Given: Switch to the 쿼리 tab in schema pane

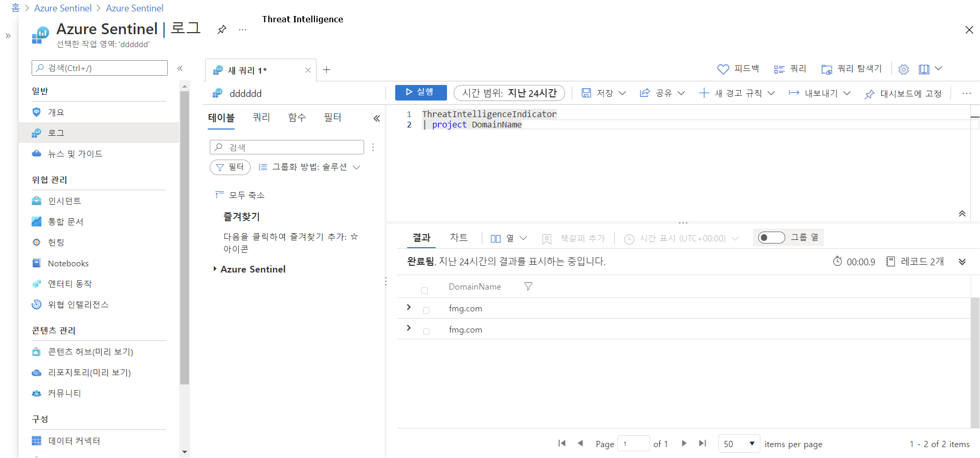Looking at the screenshot, I should tap(261, 118).
